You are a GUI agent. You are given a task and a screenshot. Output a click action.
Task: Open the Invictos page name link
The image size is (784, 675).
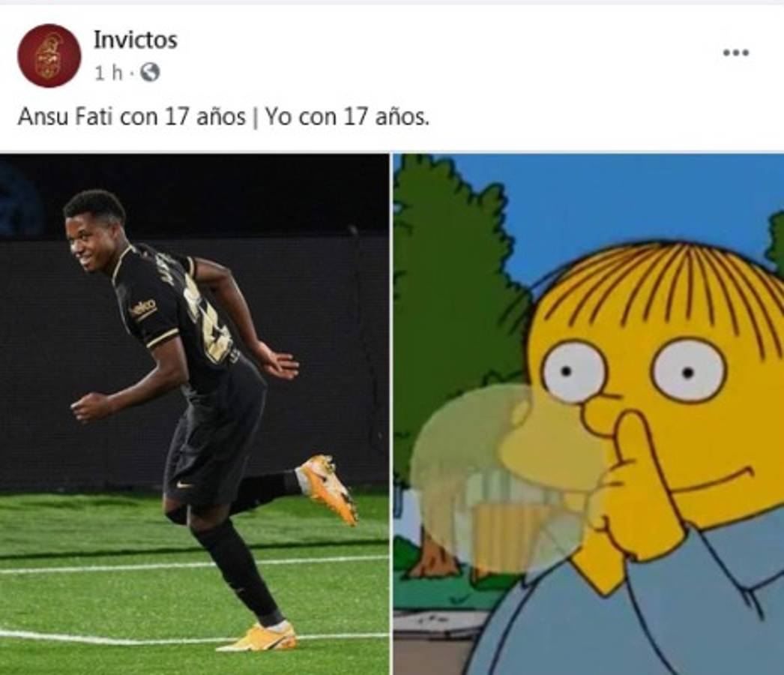tap(135, 40)
